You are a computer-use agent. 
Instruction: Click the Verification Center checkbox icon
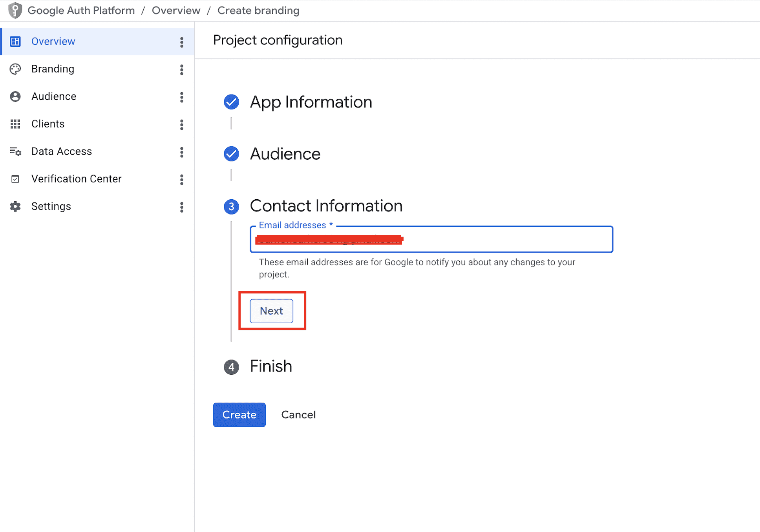(15, 179)
